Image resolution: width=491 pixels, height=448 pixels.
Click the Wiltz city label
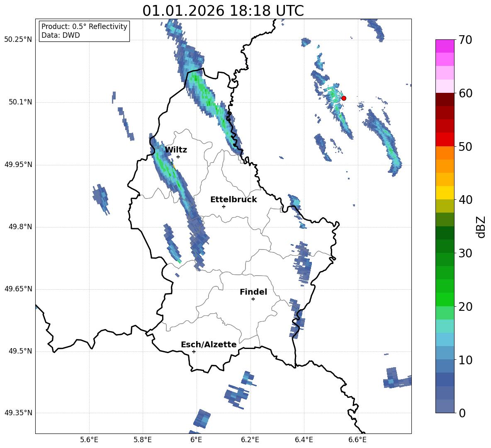pos(176,150)
